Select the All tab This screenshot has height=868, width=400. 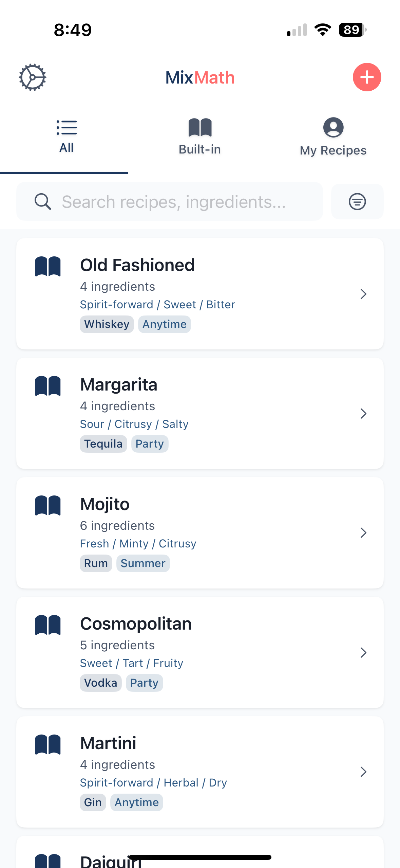(66, 137)
